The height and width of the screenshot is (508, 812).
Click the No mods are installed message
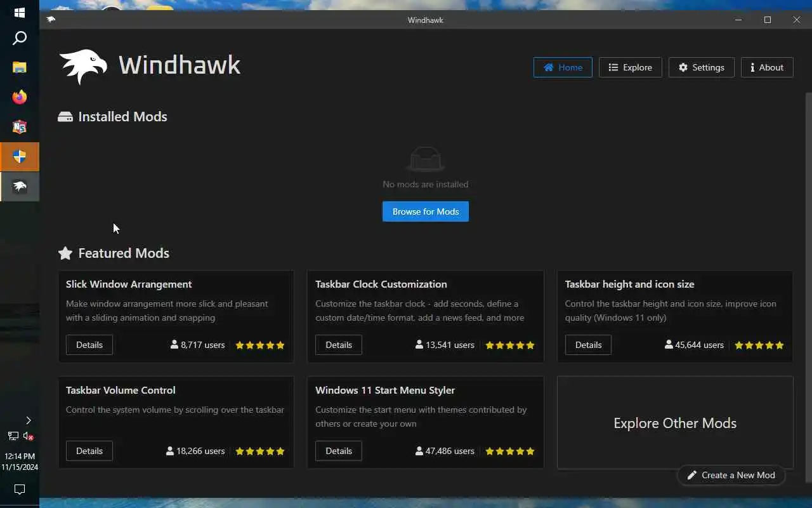426,184
